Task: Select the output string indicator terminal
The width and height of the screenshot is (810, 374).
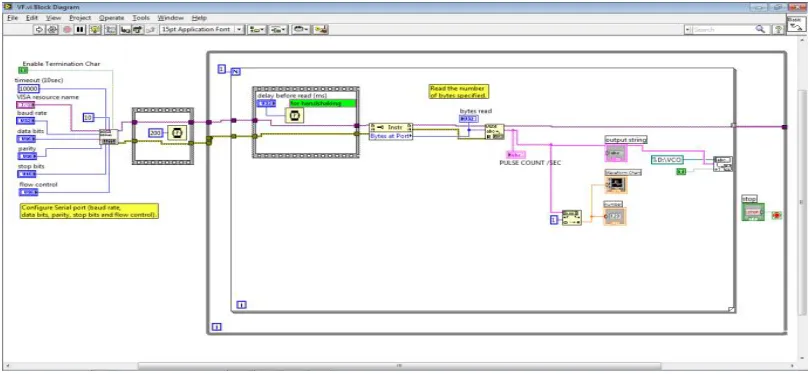Action: pyautogui.click(x=615, y=153)
